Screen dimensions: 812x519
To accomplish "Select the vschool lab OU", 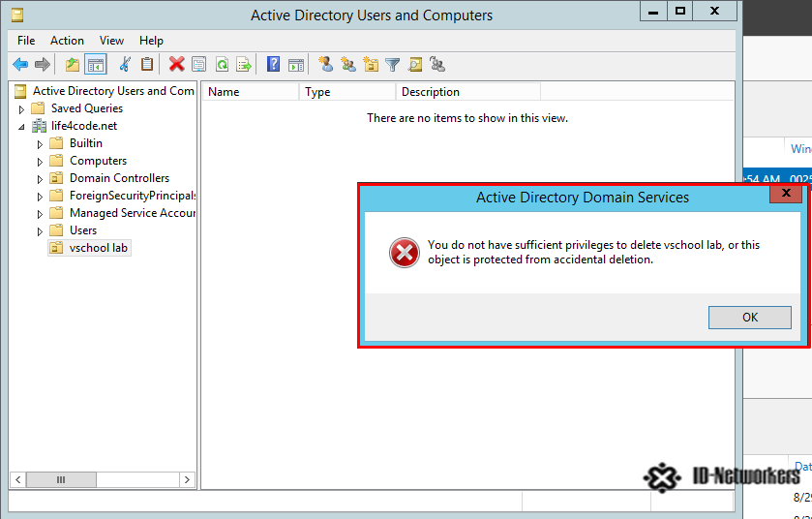I will coord(99,248).
